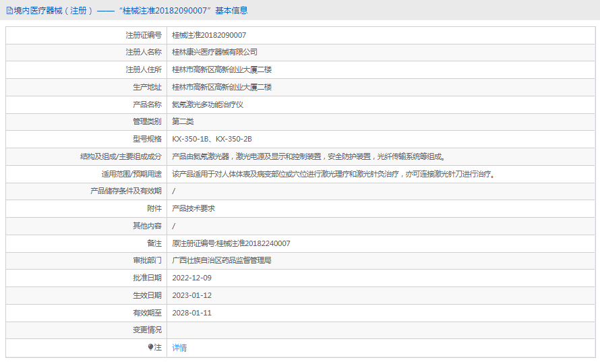The width and height of the screenshot is (600, 364).
Task: Select effective date 2023-01-12
Action: coord(191,295)
